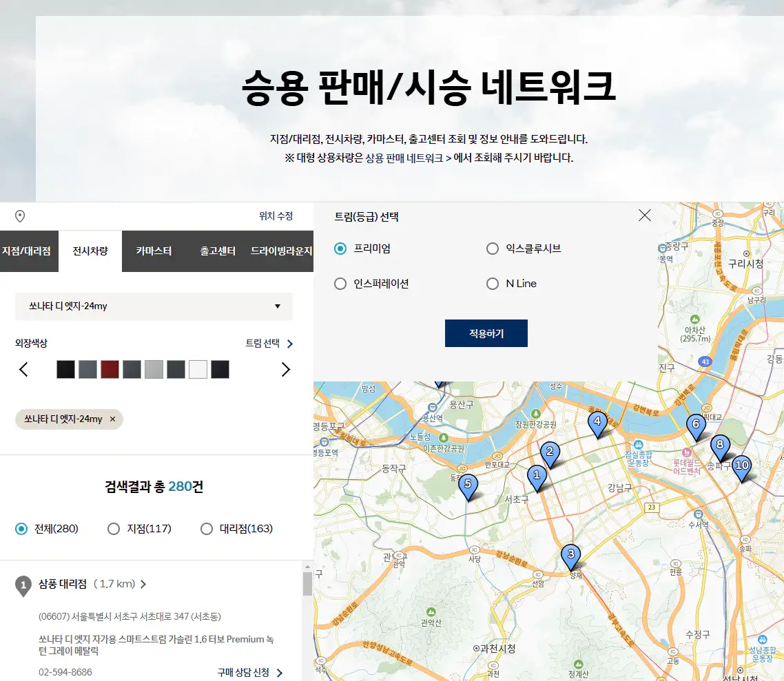Click 위치 수정 link
Screen dimensions: 784x681
(x=276, y=216)
